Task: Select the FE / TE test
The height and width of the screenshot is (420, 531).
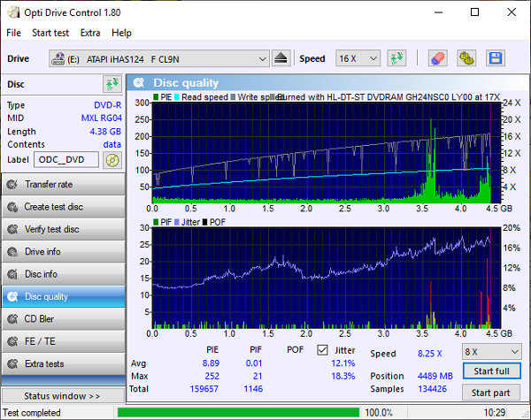Action: point(63,341)
